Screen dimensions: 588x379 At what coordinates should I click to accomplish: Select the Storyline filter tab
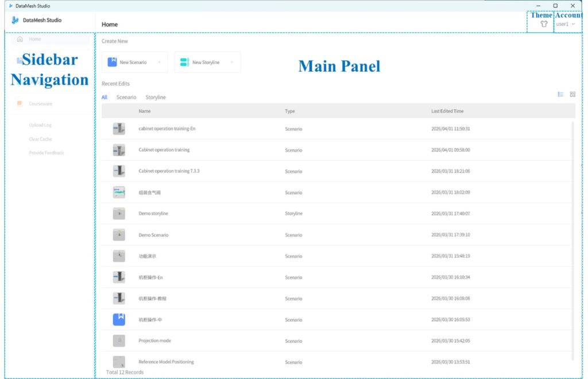(x=156, y=98)
